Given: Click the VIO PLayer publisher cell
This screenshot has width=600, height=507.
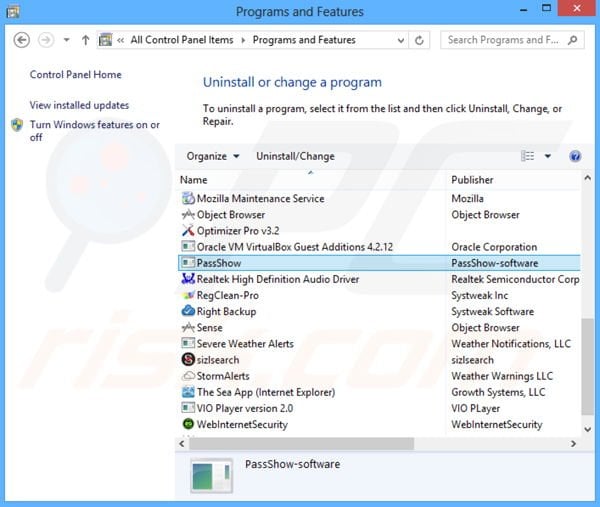Looking at the screenshot, I should click(x=476, y=408).
